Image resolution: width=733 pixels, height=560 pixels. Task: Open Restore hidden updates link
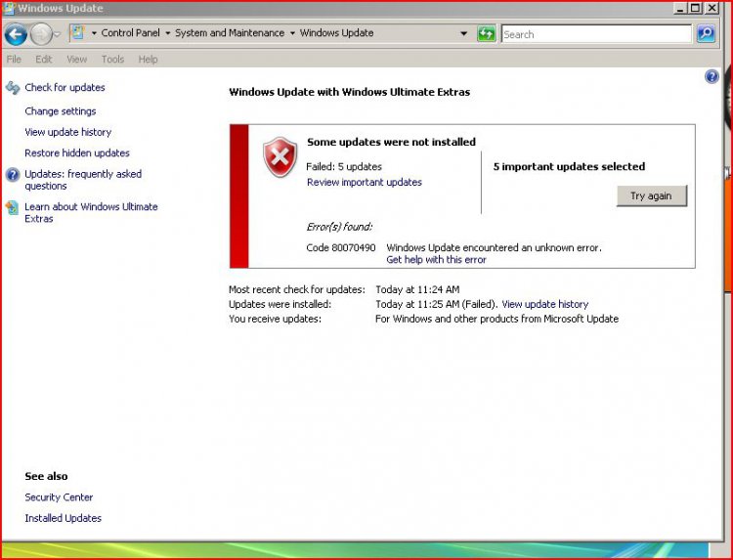(x=77, y=153)
